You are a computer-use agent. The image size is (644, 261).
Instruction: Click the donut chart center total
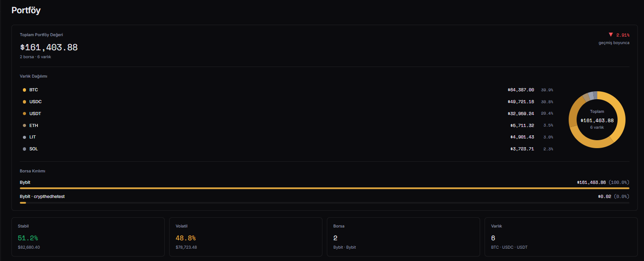[597, 120]
